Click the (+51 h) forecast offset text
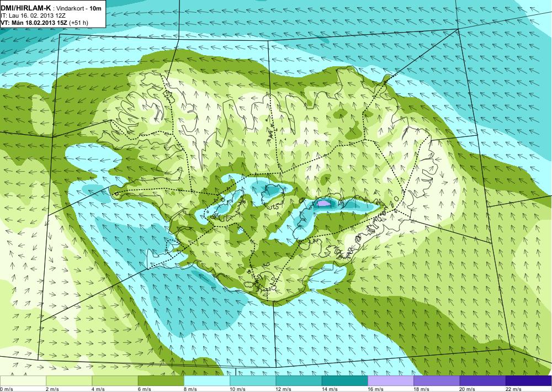This screenshot has width=552, height=392. click(79, 23)
